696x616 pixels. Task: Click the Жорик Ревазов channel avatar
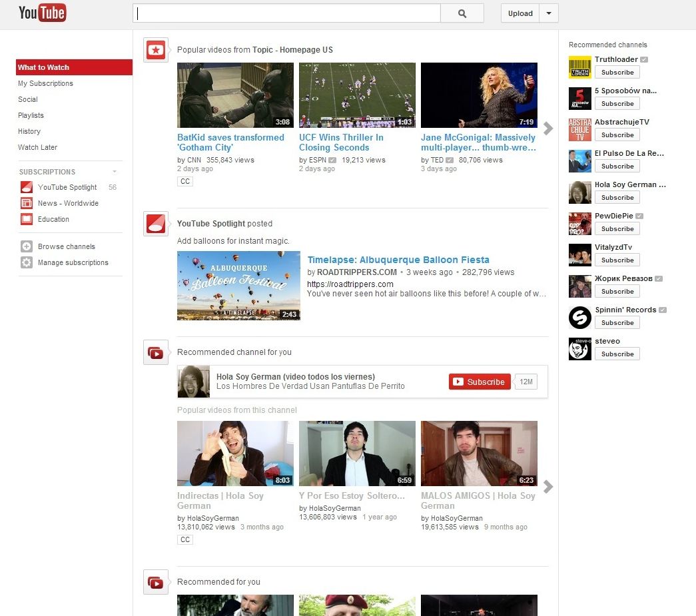[579, 286]
